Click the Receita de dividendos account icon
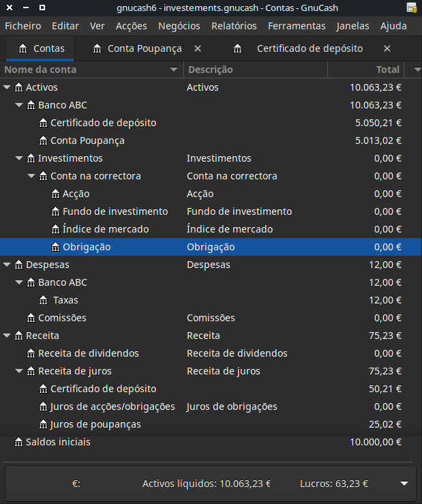This screenshot has width=422, height=504. pyautogui.click(x=31, y=353)
